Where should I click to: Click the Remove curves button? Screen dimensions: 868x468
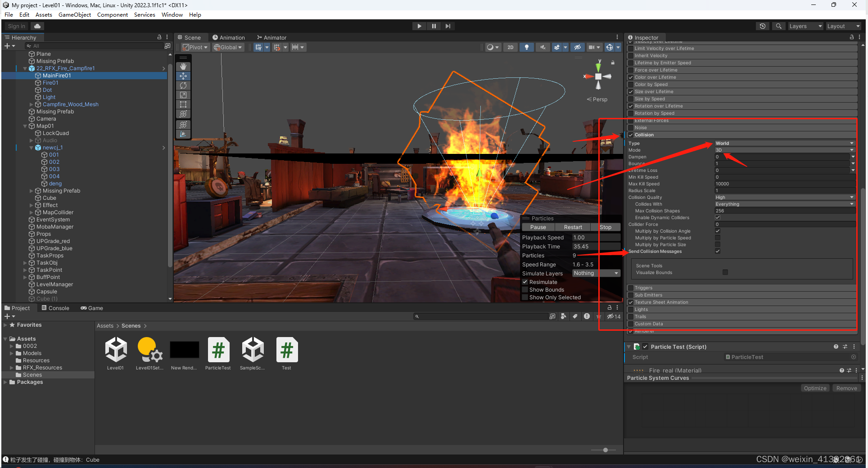tap(846, 388)
